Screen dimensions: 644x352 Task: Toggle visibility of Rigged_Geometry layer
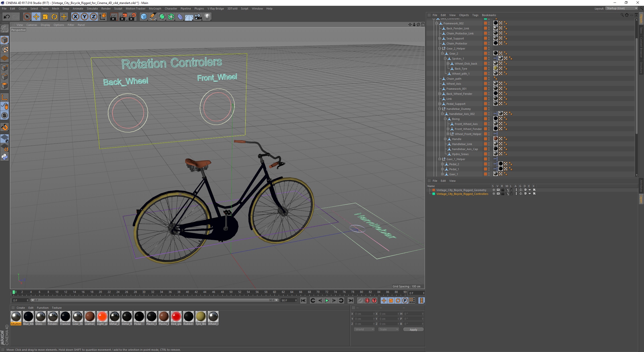point(498,190)
